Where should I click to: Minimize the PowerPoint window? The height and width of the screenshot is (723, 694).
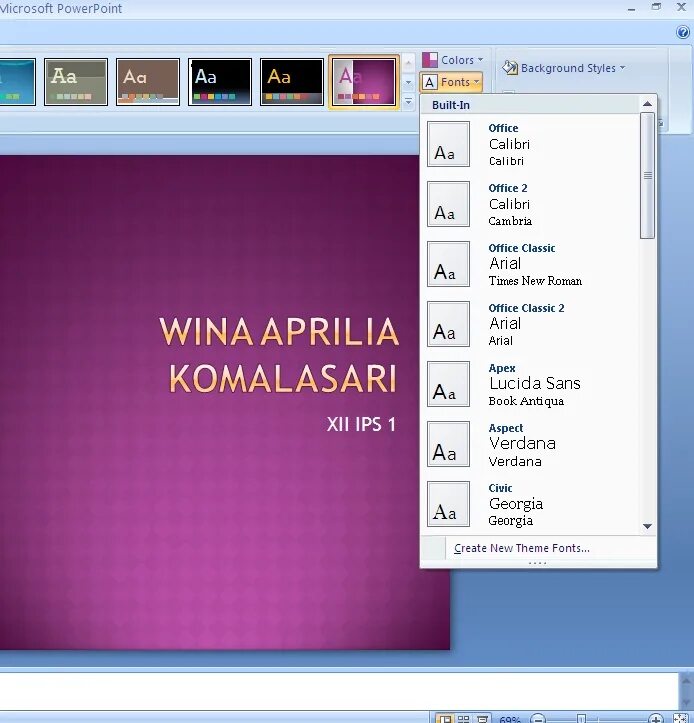(x=631, y=8)
